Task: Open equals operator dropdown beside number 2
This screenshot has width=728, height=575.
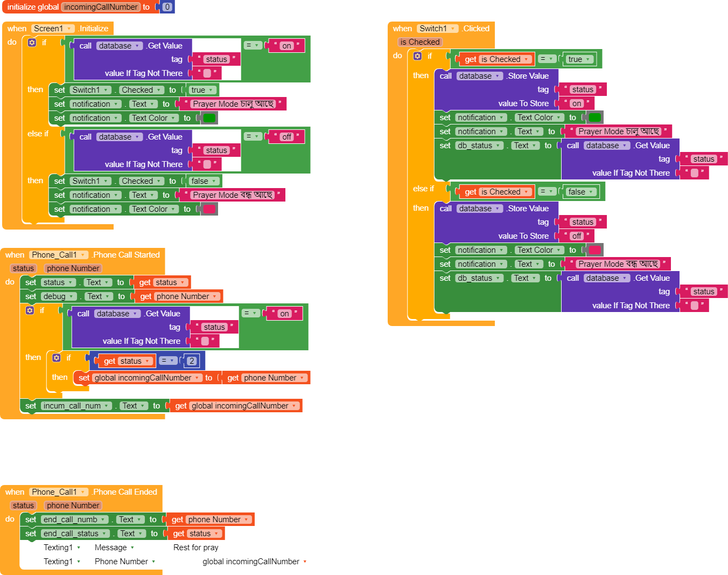Action: (x=169, y=361)
